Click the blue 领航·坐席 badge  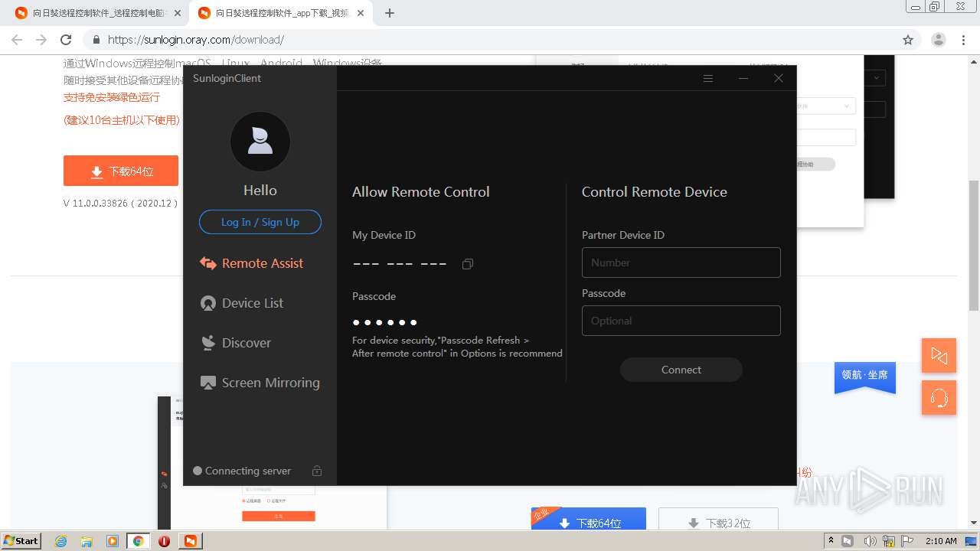click(865, 377)
